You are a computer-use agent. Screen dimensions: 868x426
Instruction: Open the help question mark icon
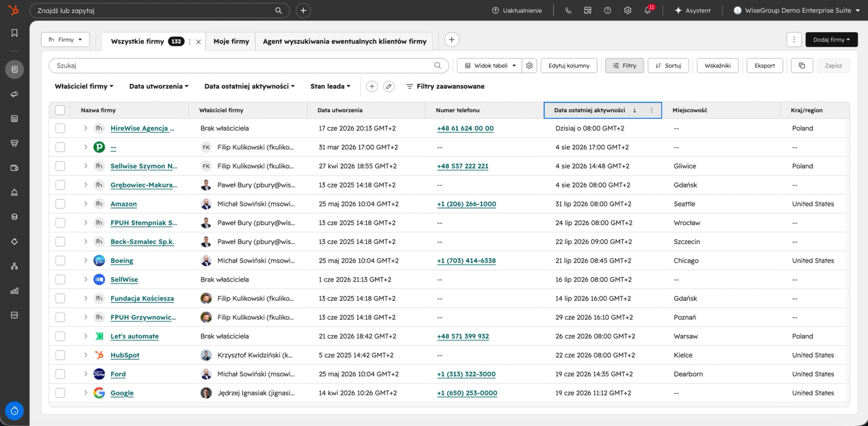point(608,10)
